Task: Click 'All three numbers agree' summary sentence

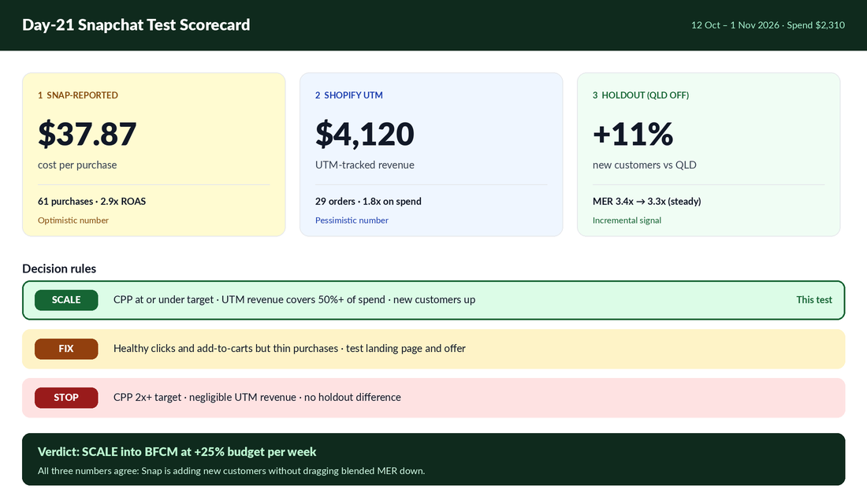Action: click(231, 471)
